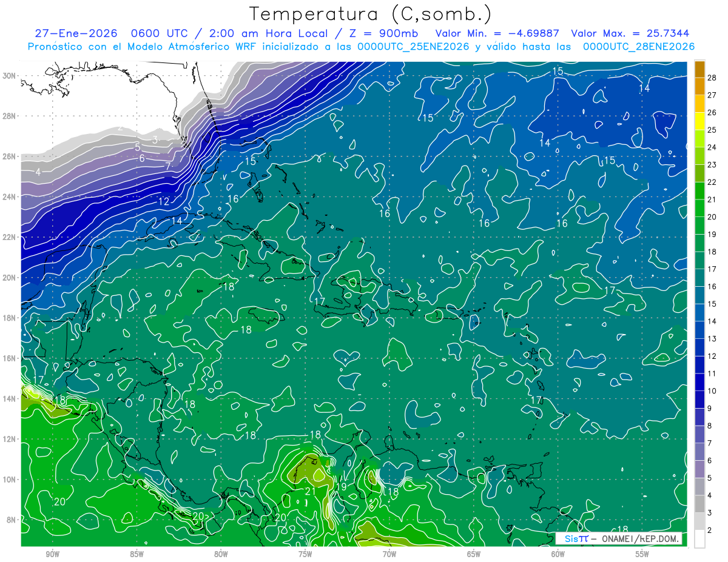Click the longitude axis label "60W"
728x562 pixels.
click(558, 554)
